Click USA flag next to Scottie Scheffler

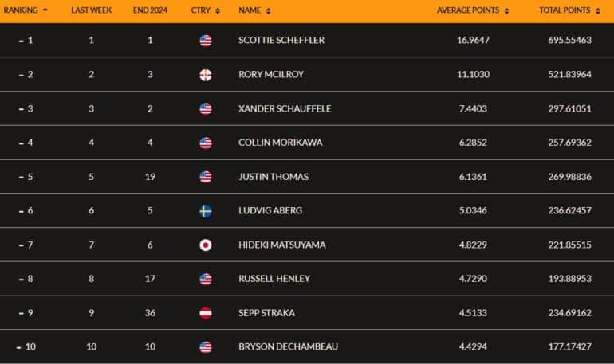click(x=206, y=41)
